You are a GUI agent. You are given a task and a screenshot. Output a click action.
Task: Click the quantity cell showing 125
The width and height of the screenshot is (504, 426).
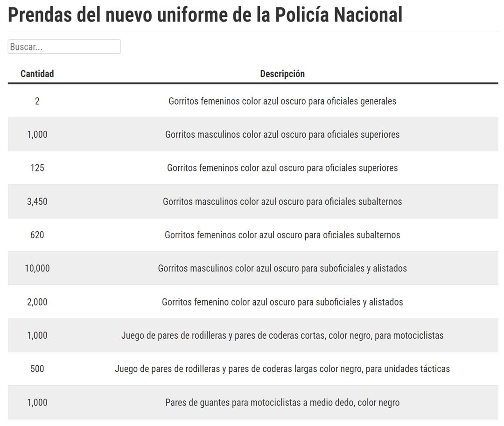37,168
